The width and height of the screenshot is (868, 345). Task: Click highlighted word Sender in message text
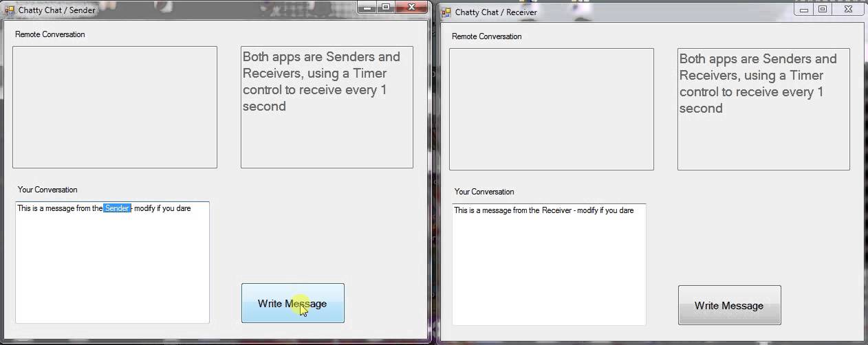click(117, 208)
